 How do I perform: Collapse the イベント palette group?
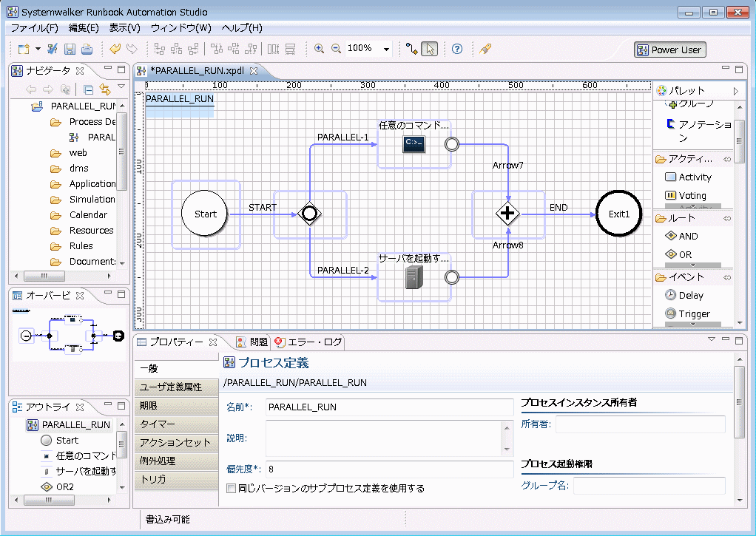[x=679, y=278]
